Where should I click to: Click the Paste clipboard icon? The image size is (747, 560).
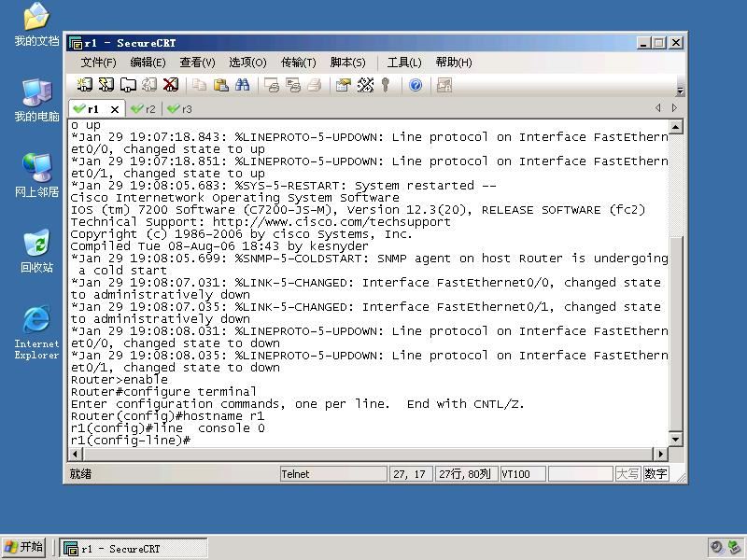[220, 85]
